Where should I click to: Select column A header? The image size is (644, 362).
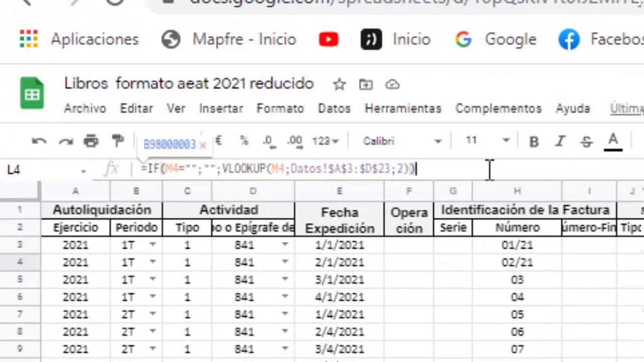[x=75, y=191]
